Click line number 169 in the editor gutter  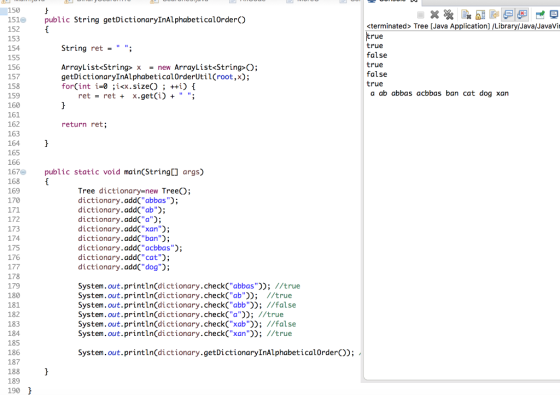point(14,191)
